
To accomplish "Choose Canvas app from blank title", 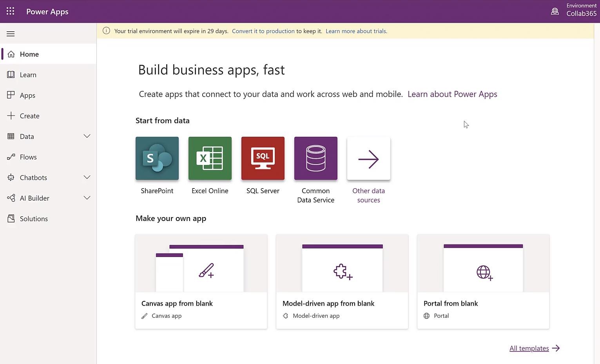I will 177,303.
